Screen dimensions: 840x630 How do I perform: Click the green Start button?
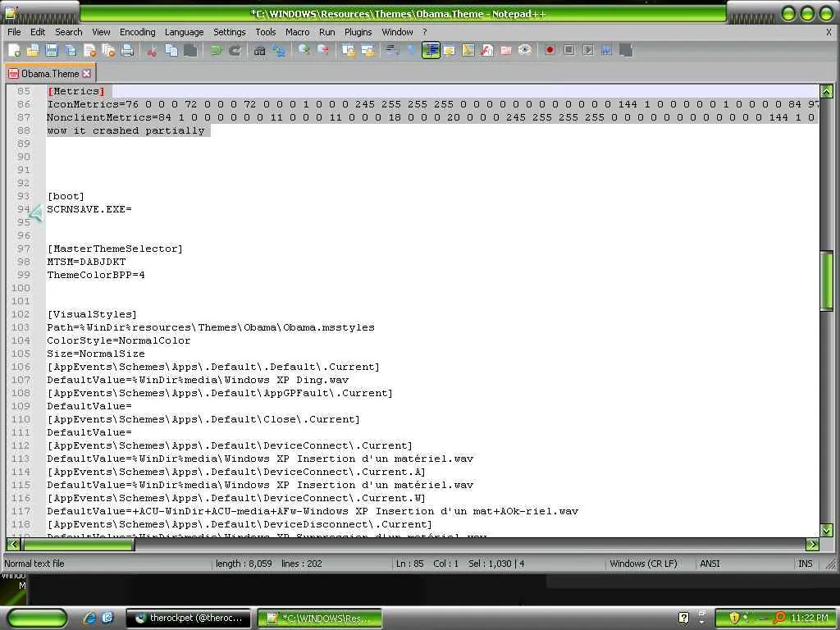tap(37, 619)
